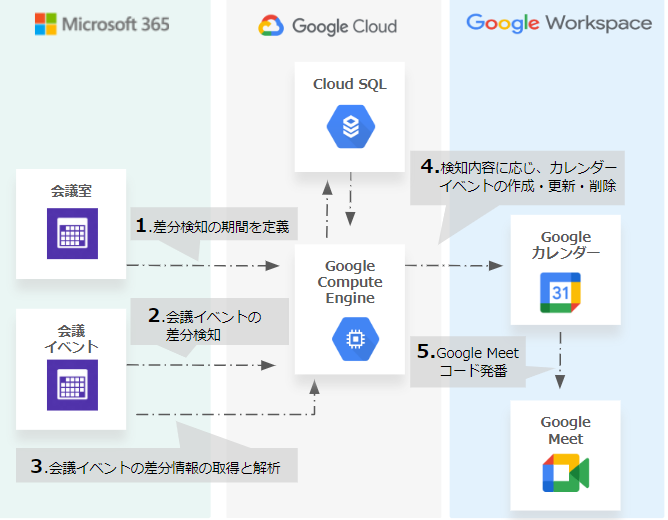
Task: Click the 会議イベント purple calendar icon
Action: point(72,385)
